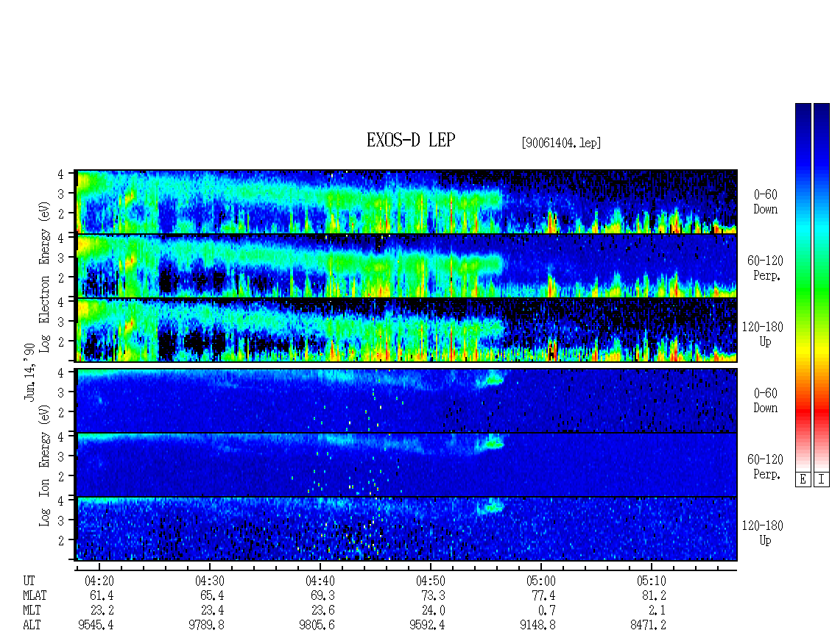Viewport: 832px width, 644px height.
Task: Select MLT value 23.2
Action: [102, 611]
